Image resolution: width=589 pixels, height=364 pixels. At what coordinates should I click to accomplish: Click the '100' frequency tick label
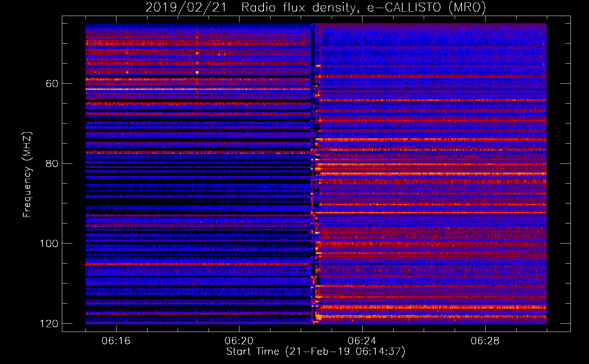pos(49,244)
